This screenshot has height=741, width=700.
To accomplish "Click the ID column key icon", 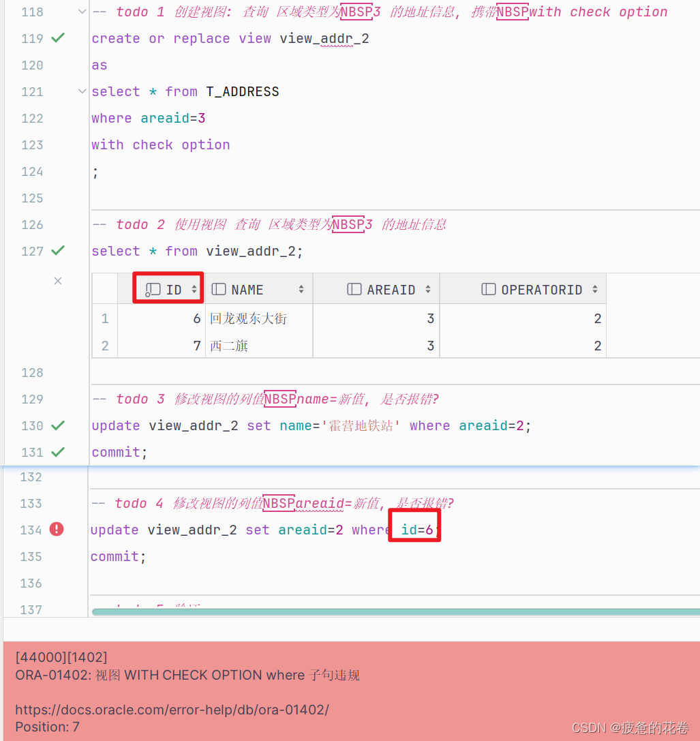I will pos(152,290).
